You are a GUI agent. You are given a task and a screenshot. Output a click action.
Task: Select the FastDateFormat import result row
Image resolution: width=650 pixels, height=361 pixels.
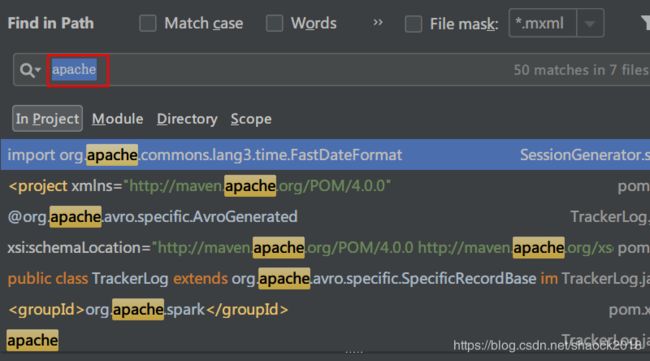pos(325,155)
